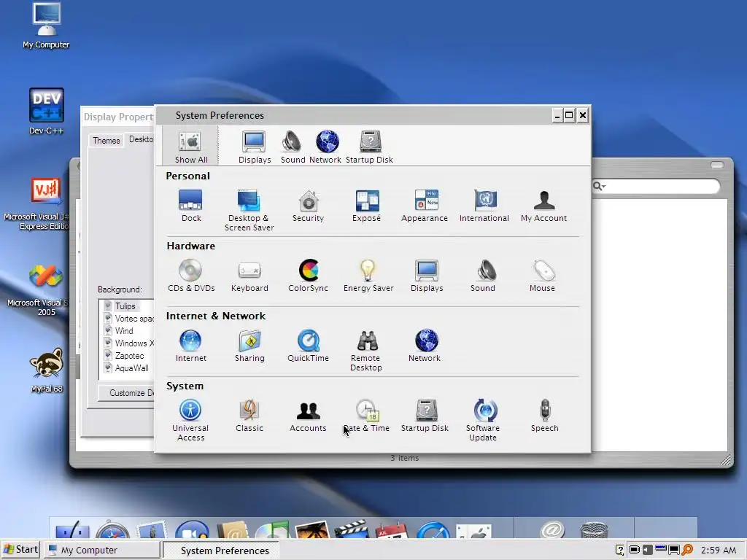This screenshot has height=560, width=747.
Task: Open the Software Update preference pane
Action: pos(483,420)
